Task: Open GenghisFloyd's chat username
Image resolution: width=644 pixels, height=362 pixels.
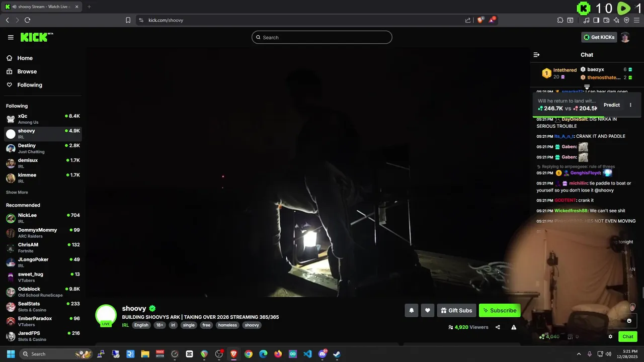Action: 585,173
